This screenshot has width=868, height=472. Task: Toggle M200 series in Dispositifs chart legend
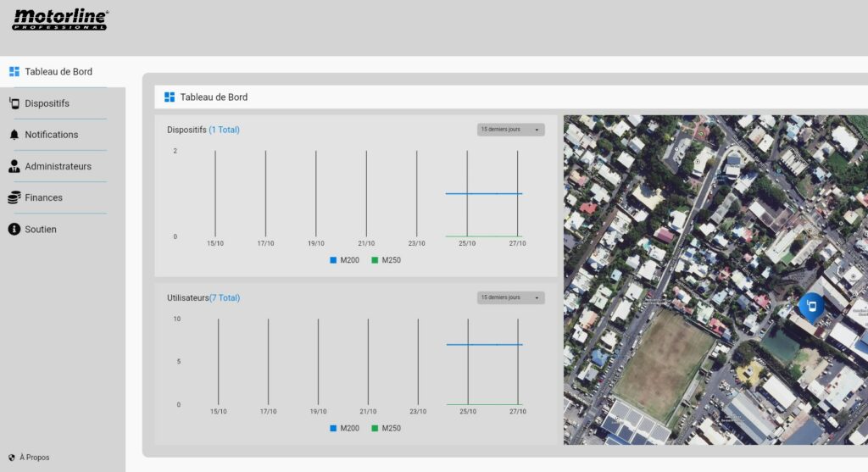click(344, 260)
